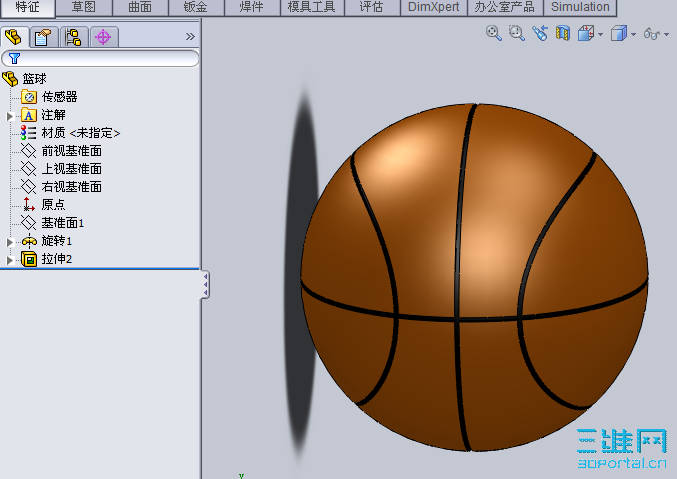
Task: Open the DimXpertManager crosshair tab icon
Action: [x=103, y=37]
